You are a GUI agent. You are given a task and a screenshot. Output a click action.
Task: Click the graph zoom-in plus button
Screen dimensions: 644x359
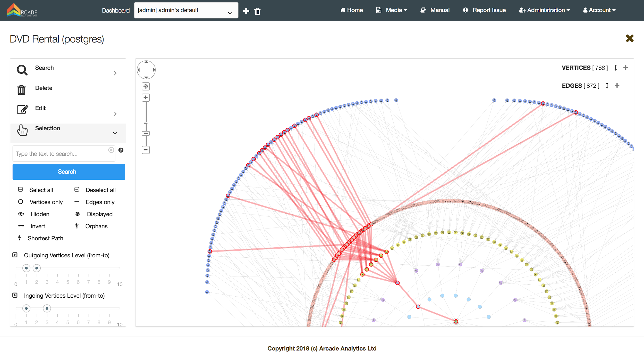(146, 97)
